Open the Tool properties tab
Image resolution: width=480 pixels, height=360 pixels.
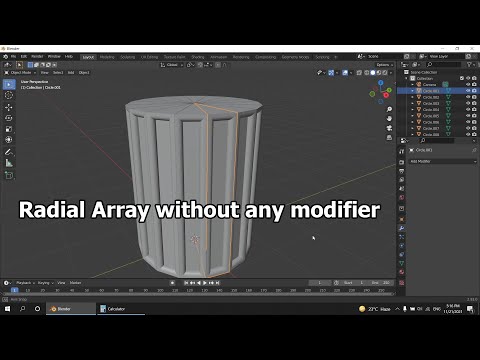click(x=402, y=152)
